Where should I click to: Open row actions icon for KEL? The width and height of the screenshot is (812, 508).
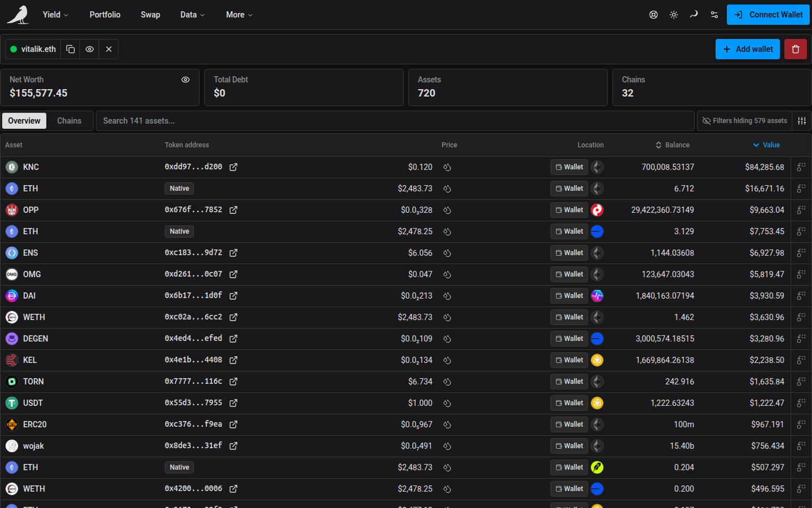pyautogui.click(x=801, y=360)
